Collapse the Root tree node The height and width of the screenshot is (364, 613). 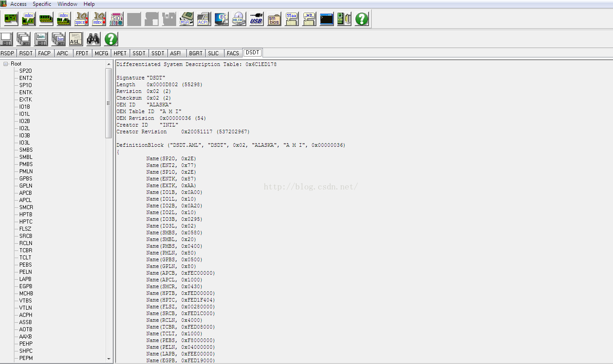(6, 64)
